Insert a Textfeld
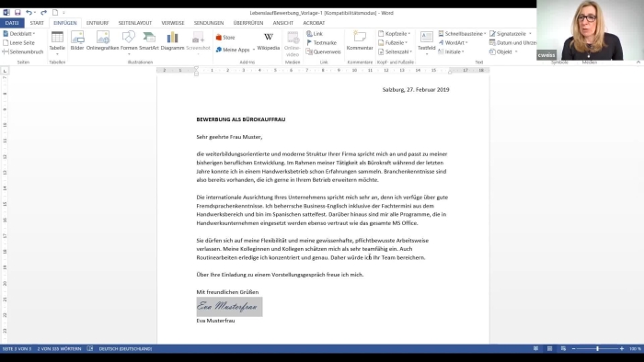644x362 pixels. (426, 43)
